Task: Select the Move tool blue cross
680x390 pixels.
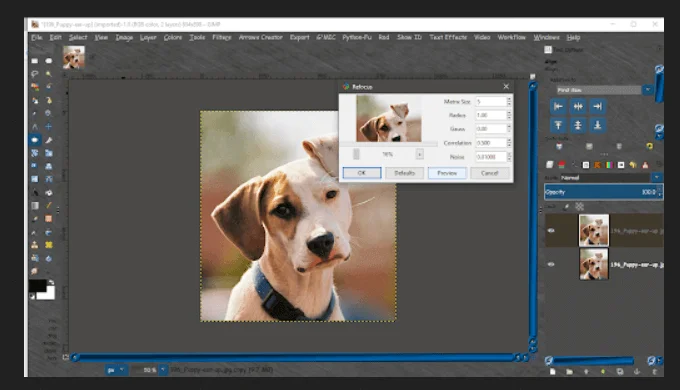Action: pyautogui.click(x=49, y=127)
